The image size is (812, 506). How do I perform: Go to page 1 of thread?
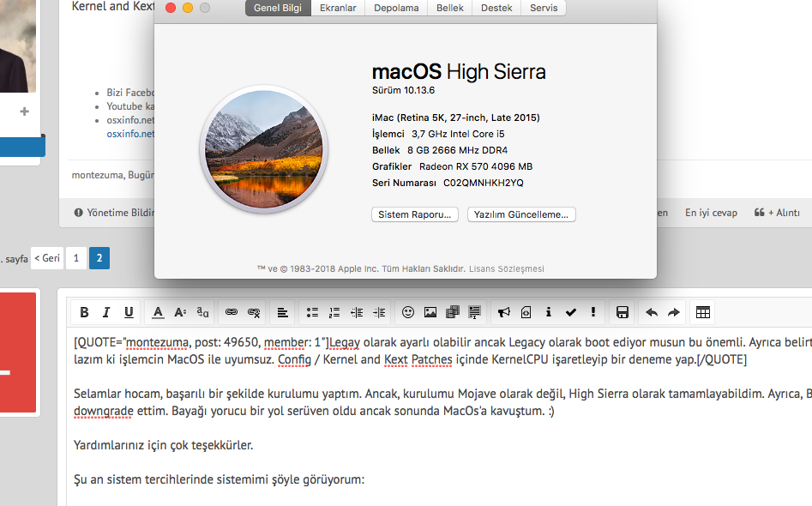75,258
